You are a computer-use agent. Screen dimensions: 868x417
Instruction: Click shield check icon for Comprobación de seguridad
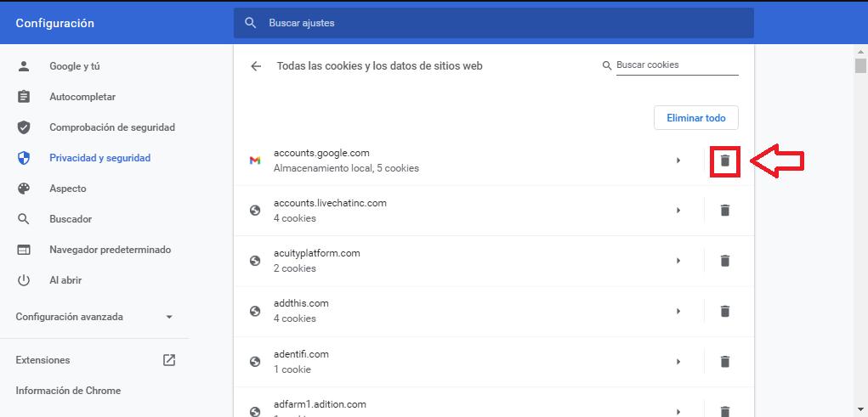23,127
